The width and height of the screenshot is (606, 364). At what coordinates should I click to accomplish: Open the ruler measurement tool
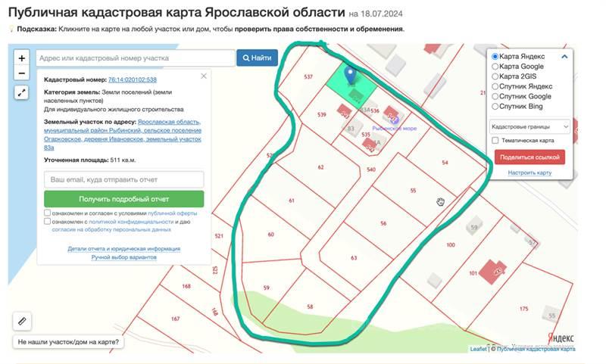point(22,321)
